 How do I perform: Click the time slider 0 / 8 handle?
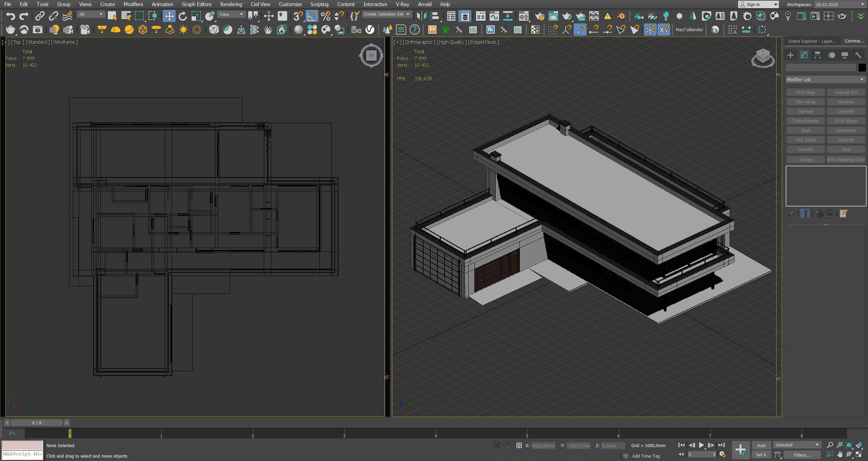pos(37,423)
